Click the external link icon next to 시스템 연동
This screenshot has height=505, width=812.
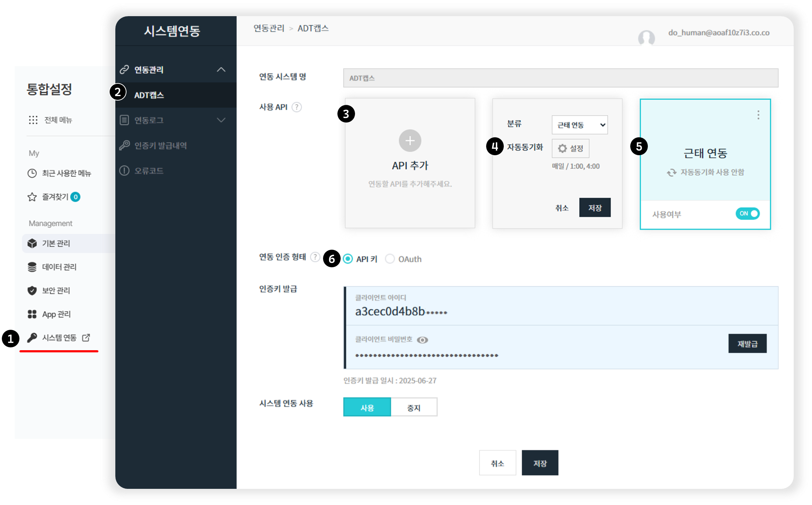click(x=86, y=338)
